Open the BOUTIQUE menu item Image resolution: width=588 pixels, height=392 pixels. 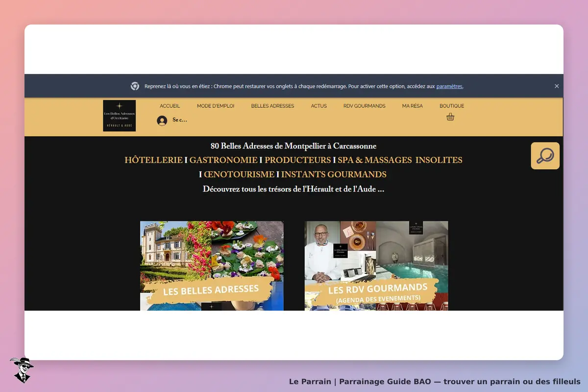[x=452, y=106]
